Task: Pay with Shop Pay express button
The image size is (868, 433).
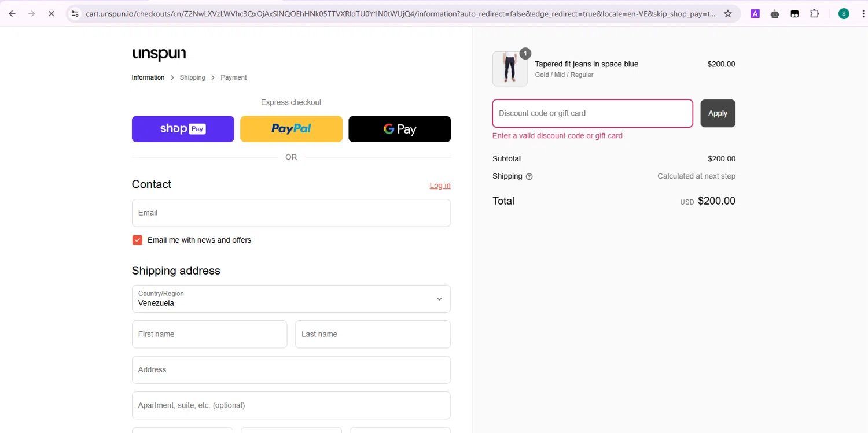Action: coord(183,129)
